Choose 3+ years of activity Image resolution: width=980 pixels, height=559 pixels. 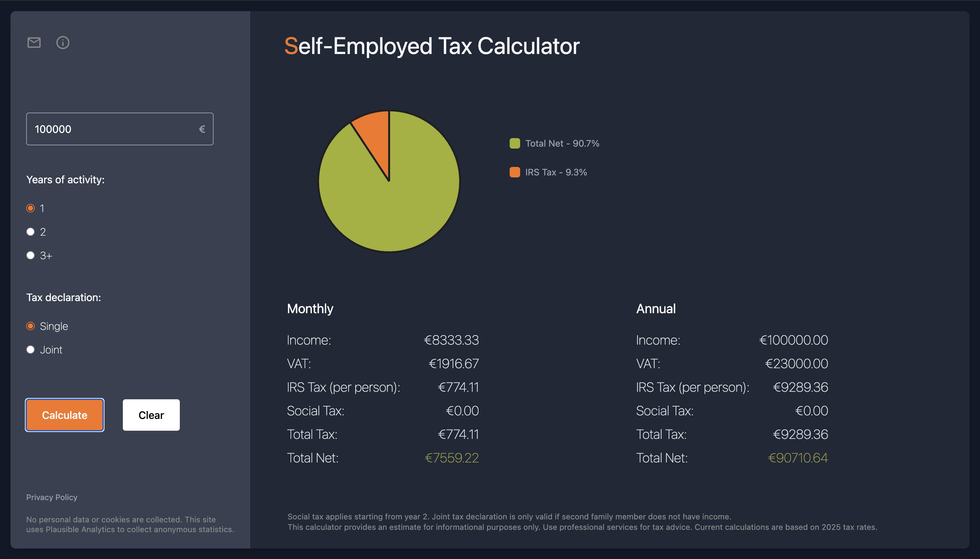click(30, 255)
